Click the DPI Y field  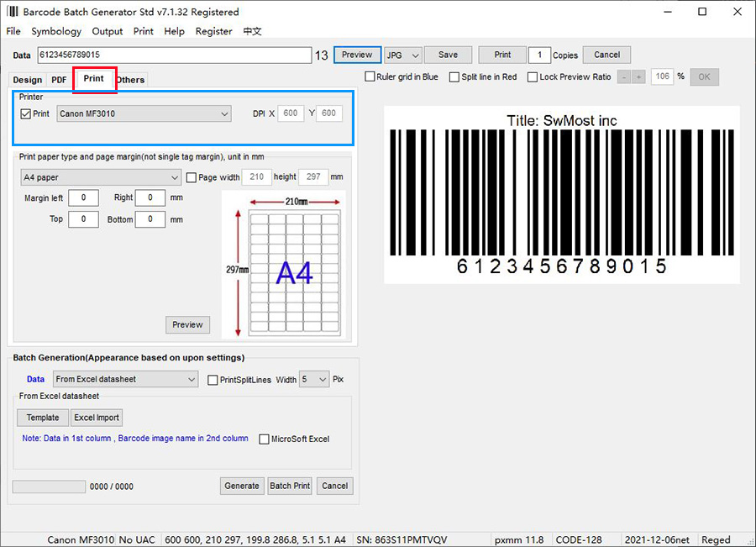[329, 113]
